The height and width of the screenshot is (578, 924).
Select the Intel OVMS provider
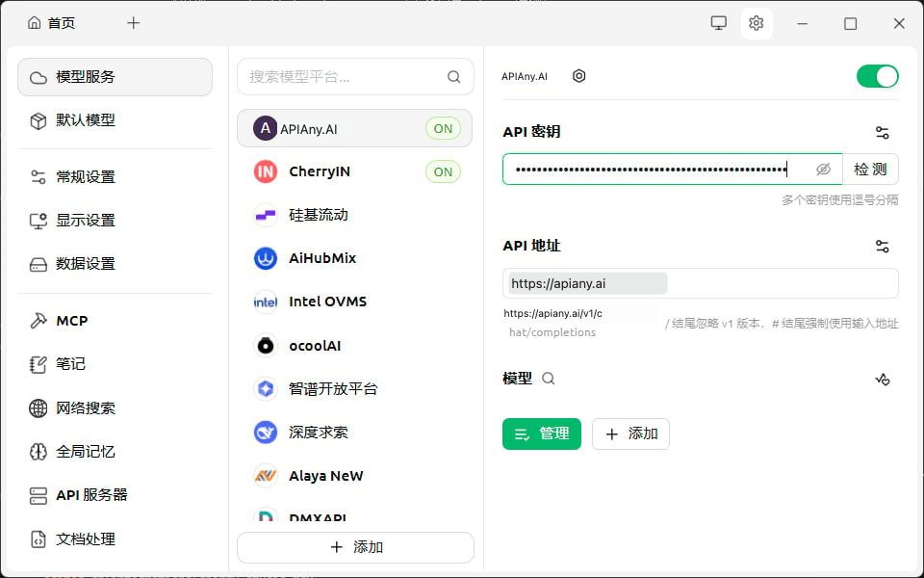pyautogui.click(x=355, y=302)
